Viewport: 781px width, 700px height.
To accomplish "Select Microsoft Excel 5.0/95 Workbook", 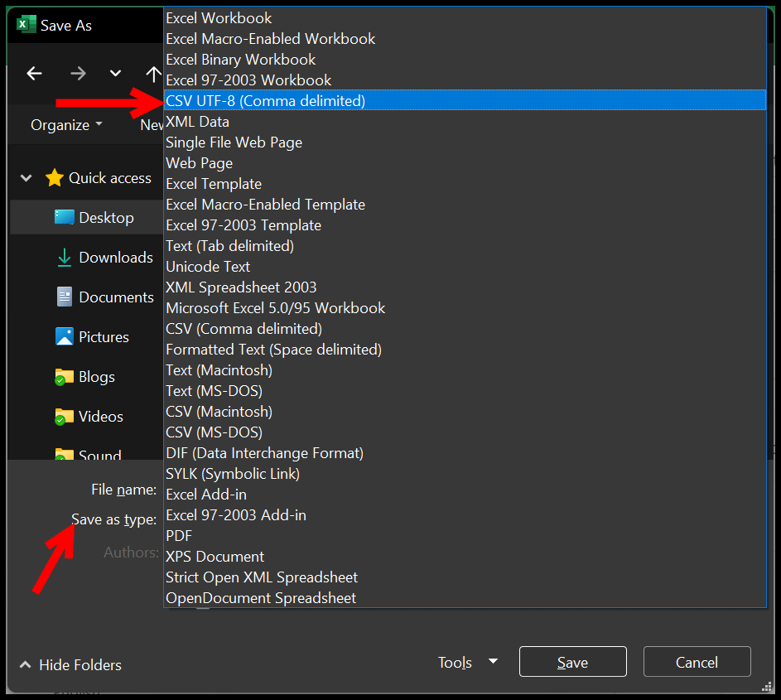I will 465,308.
